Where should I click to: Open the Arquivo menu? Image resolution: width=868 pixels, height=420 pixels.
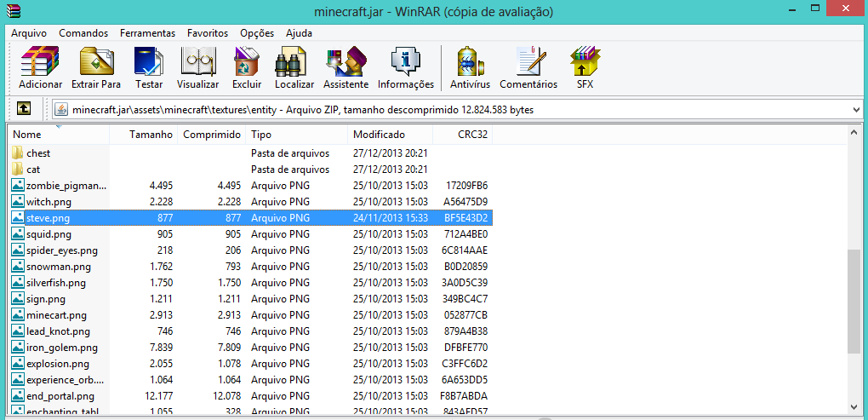tap(29, 33)
